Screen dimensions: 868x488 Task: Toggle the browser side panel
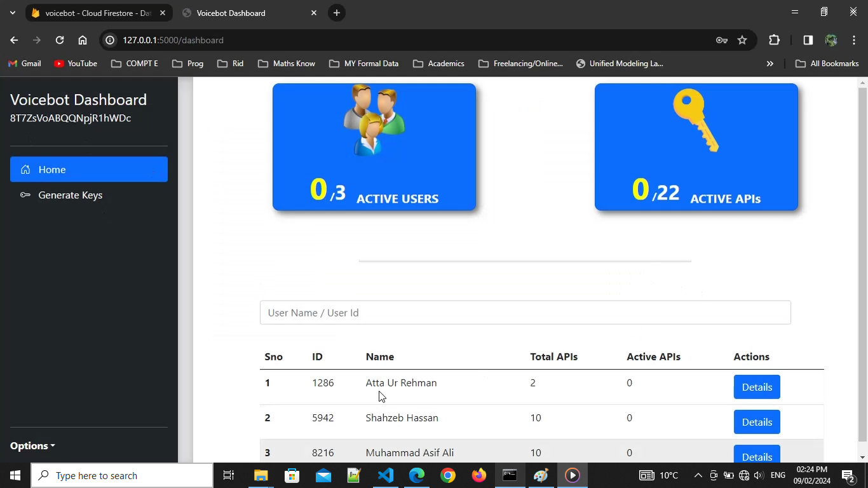(x=808, y=40)
